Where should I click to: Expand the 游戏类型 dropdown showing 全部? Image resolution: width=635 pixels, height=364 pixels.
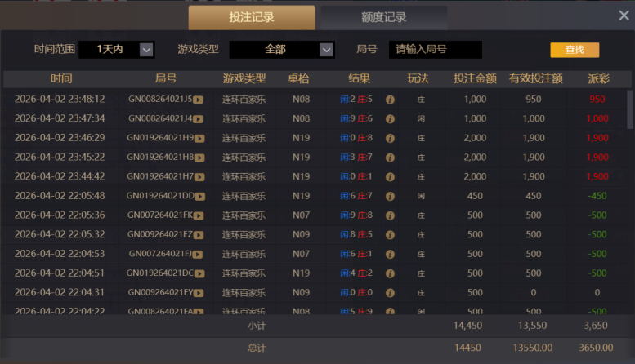coord(282,49)
